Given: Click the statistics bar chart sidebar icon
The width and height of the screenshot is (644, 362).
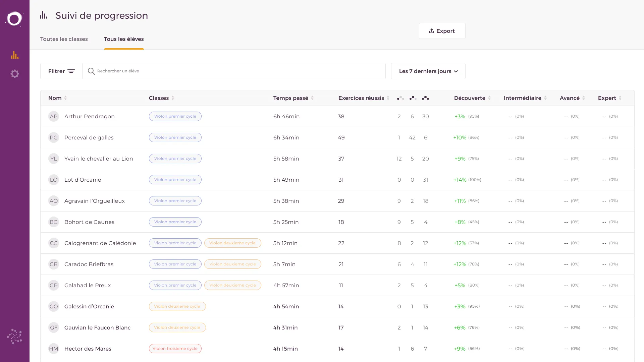Looking at the screenshot, I should click(x=15, y=55).
